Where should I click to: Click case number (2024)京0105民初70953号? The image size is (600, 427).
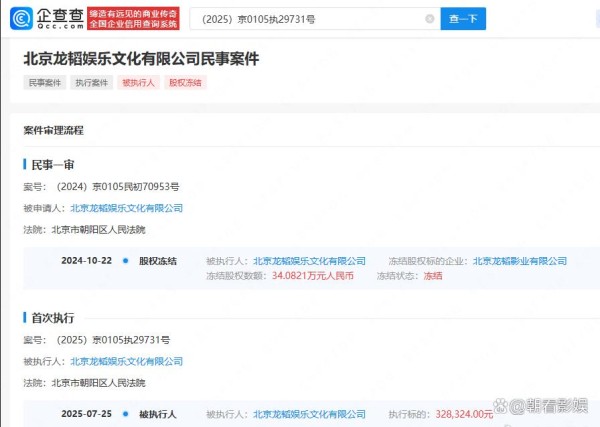pos(117,187)
